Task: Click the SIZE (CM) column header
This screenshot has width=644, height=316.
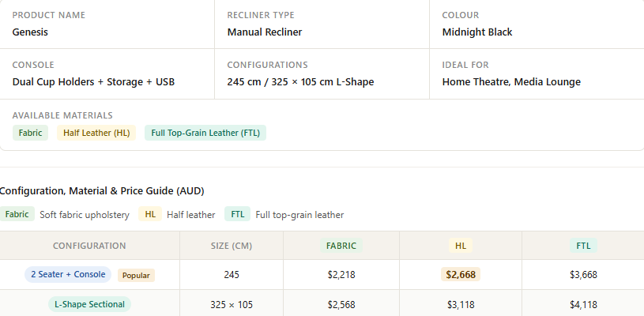Action: click(232, 246)
